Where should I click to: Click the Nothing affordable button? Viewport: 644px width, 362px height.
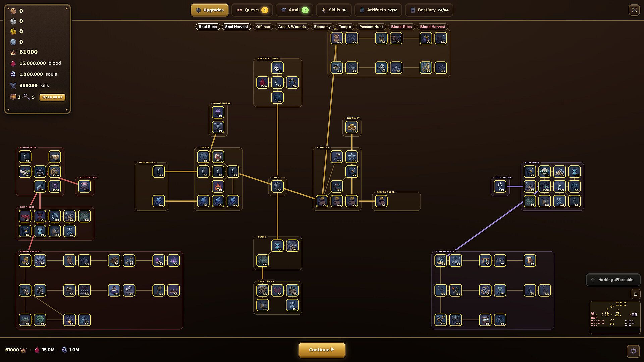613,280
